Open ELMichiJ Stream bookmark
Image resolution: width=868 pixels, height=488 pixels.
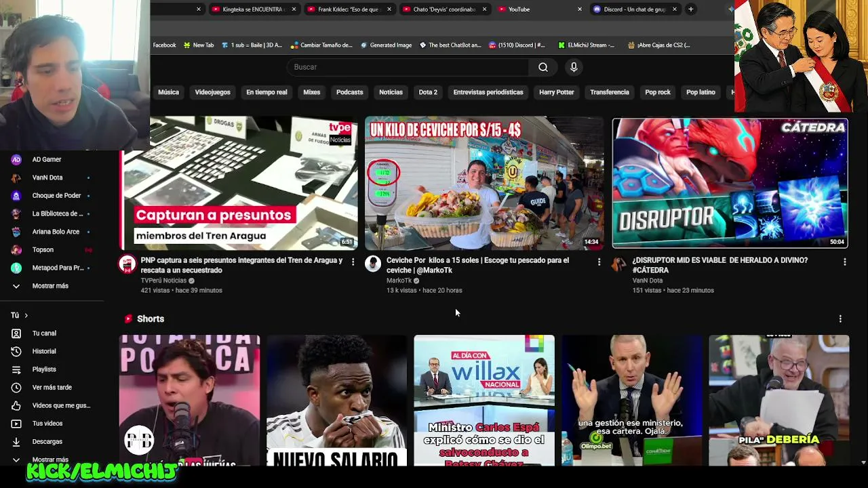click(587, 45)
